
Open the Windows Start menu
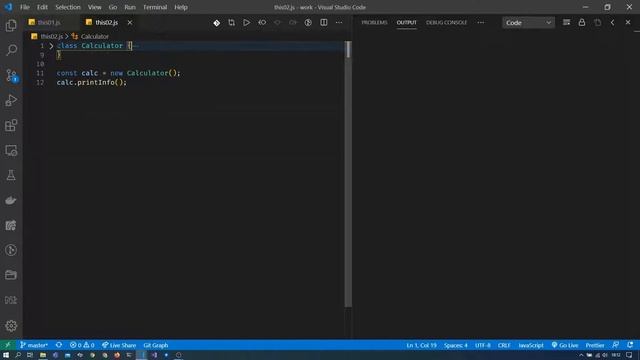click(6, 355)
